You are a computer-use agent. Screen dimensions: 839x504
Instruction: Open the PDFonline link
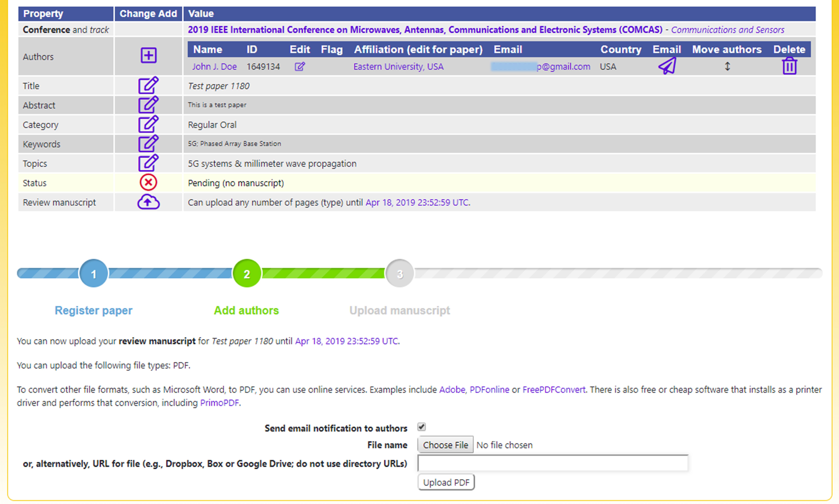click(489, 390)
